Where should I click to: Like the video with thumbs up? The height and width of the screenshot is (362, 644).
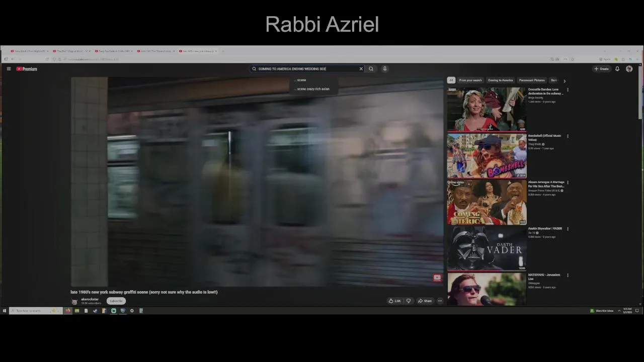tap(394, 301)
